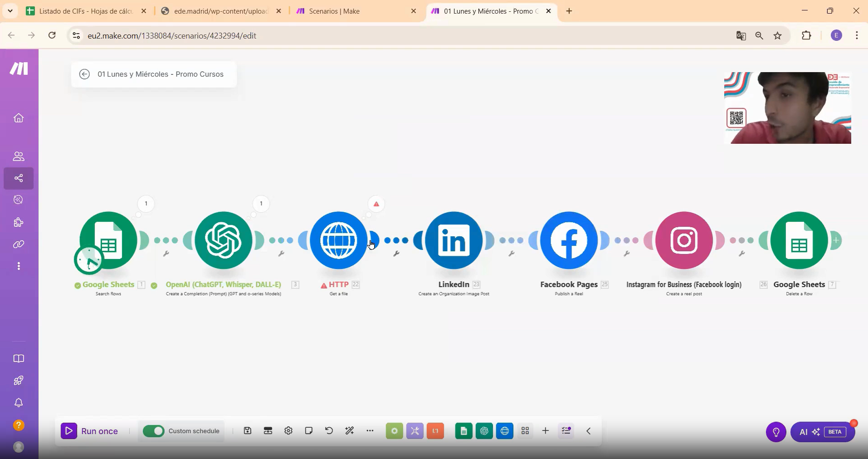This screenshot has width=868, height=459.
Task: Switch to Listado de CIFs browser tab
Action: (86, 11)
